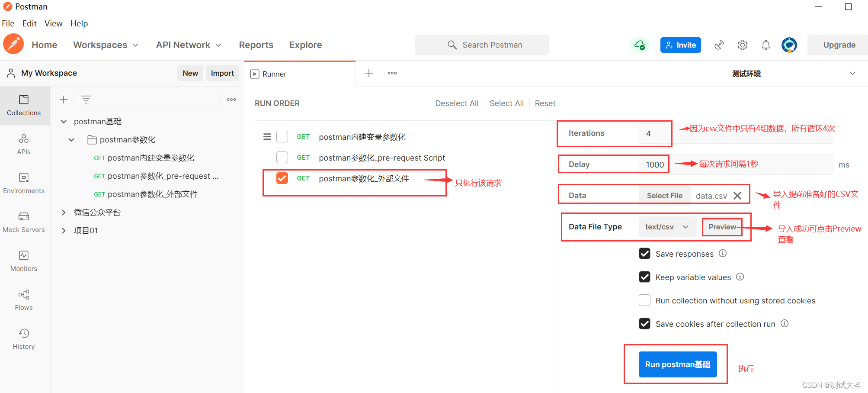Click the Invite button
Screen dimensions: 868x393
click(681, 45)
